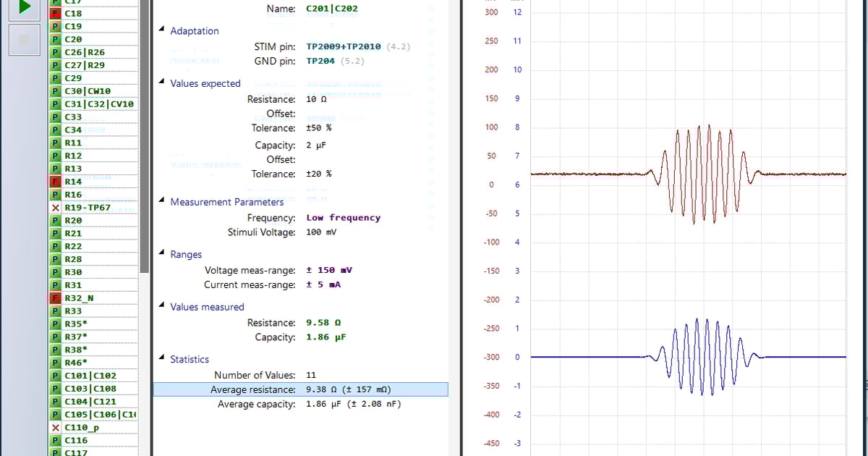Collapse the Measurement Parameters section
The height and width of the screenshot is (456, 868).
(x=161, y=201)
